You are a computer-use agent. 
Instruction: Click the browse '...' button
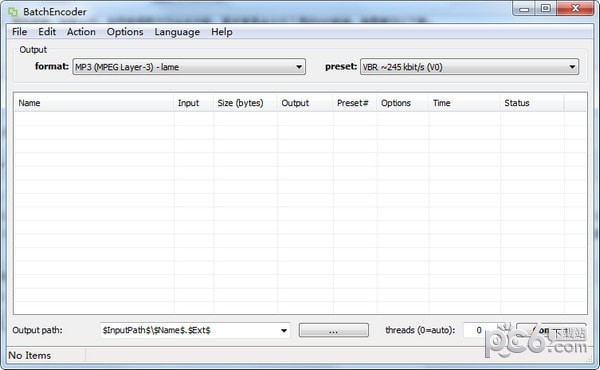tap(333, 331)
